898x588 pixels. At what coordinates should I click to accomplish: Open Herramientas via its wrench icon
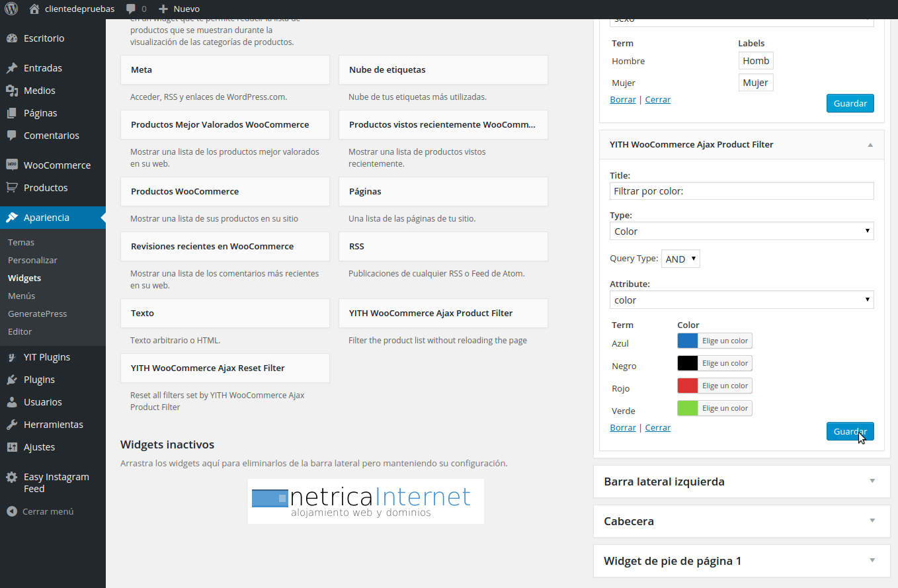click(x=12, y=424)
